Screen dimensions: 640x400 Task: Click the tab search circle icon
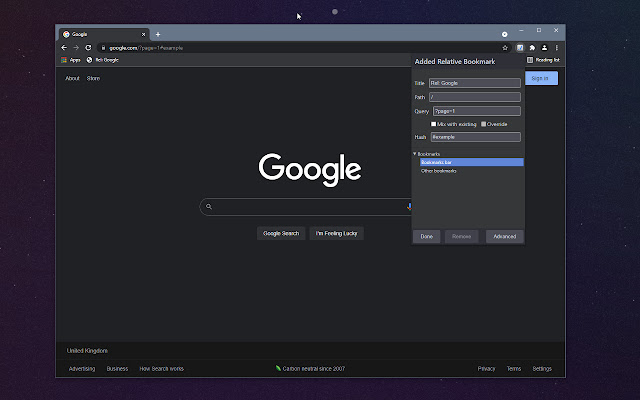(x=504, y=34)
